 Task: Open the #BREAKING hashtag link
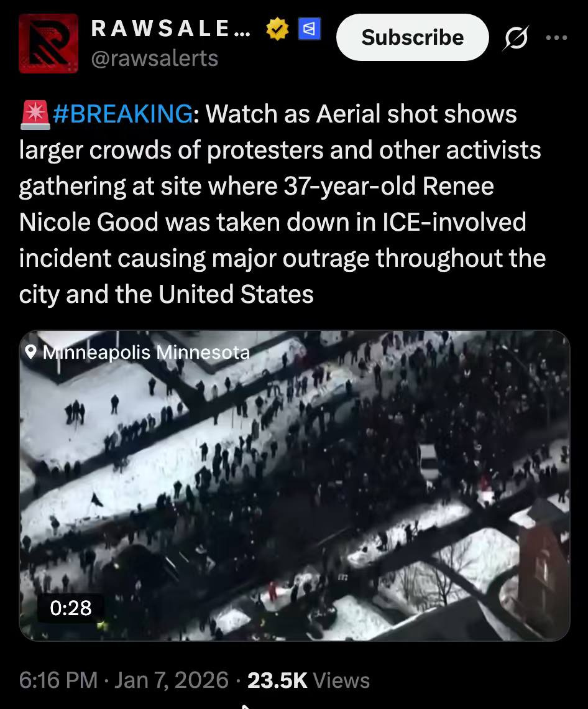click(x=122, y=114)
